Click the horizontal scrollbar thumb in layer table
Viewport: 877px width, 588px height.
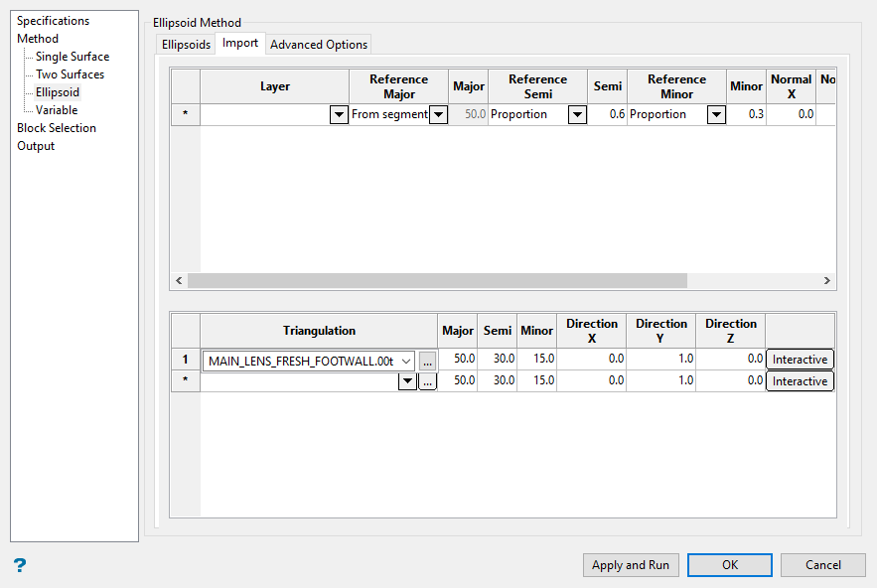[437, 281]
